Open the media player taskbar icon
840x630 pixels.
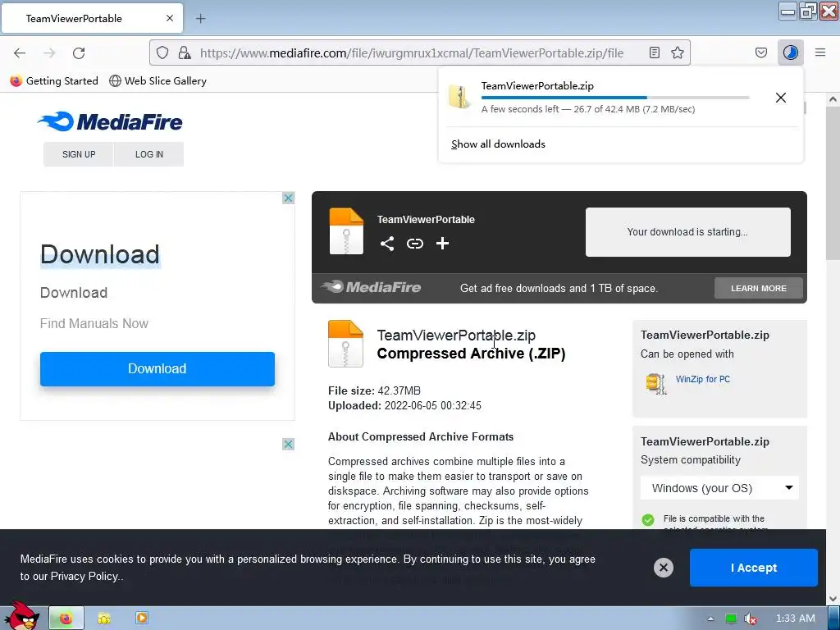142,618
